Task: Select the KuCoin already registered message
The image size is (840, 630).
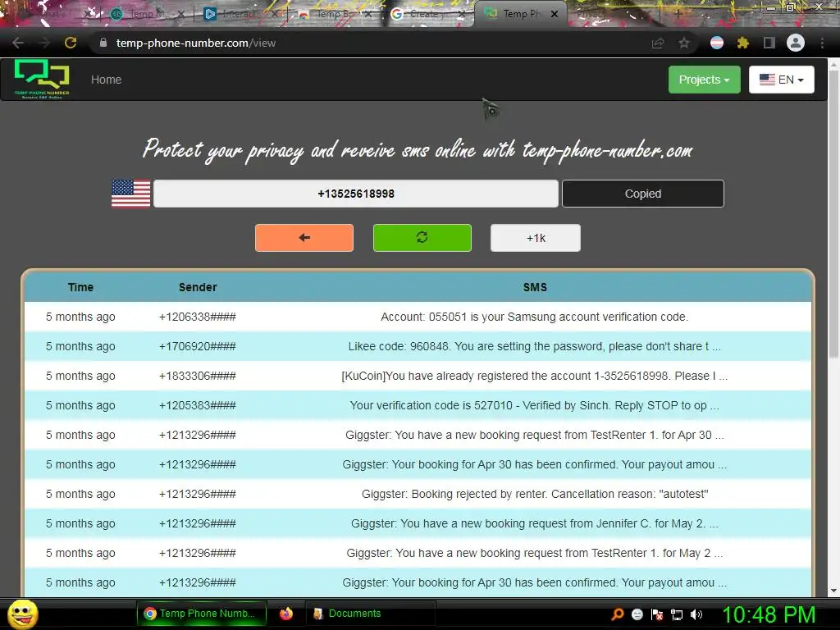Action: coord(534,376)
